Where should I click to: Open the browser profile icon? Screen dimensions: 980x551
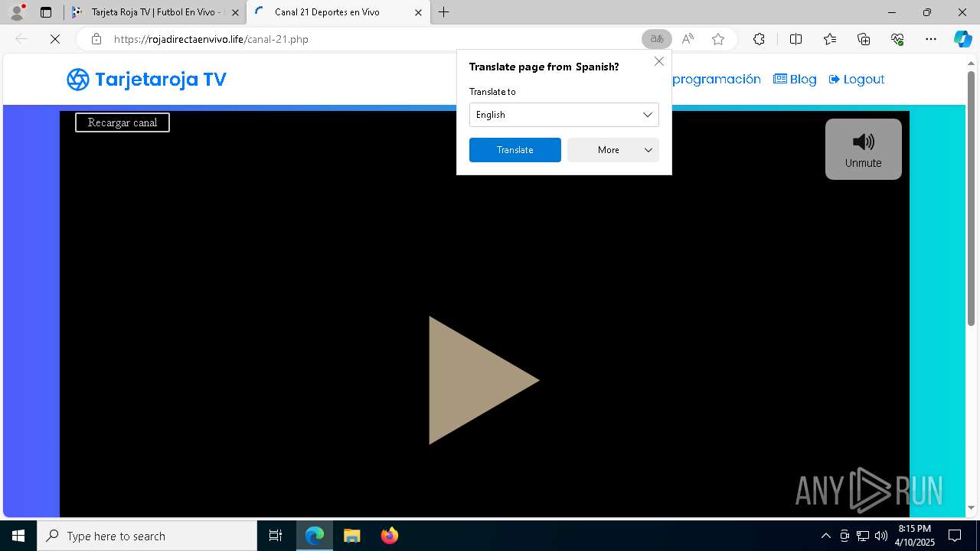[17, 12]
